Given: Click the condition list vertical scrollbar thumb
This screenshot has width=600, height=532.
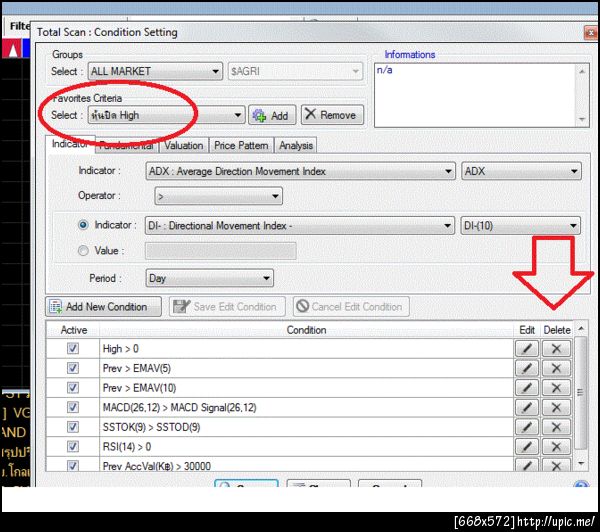Looking at the screenshot, I should click(x=580, y=392).
